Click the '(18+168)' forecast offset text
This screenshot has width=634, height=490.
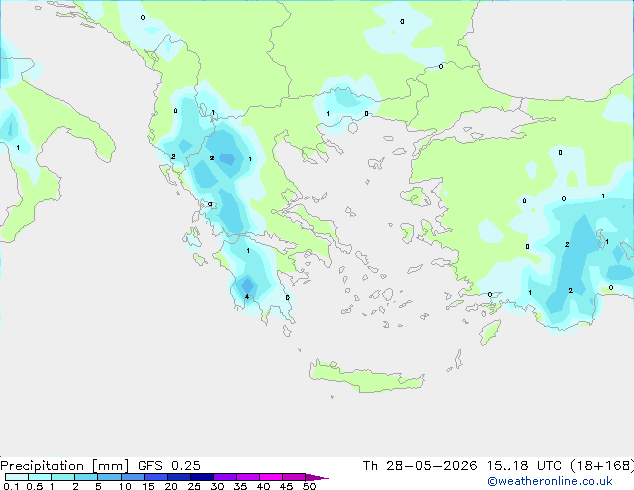click(x=602, y=466)
